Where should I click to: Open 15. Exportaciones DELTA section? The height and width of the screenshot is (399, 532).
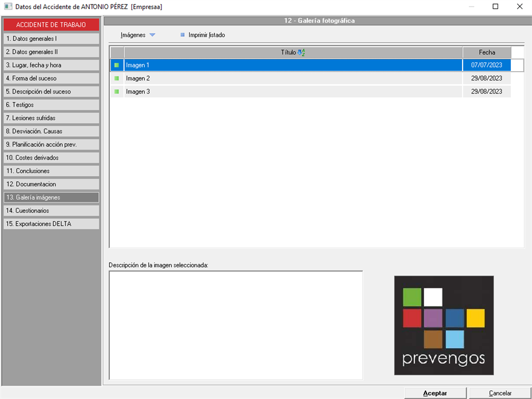[51, 224]
